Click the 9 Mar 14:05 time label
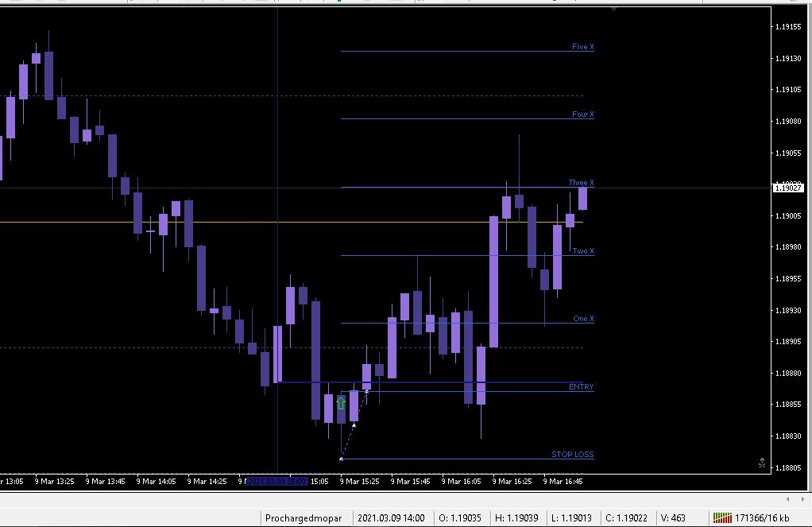Viewport: 812px width, 527px height. click(156, 482)
